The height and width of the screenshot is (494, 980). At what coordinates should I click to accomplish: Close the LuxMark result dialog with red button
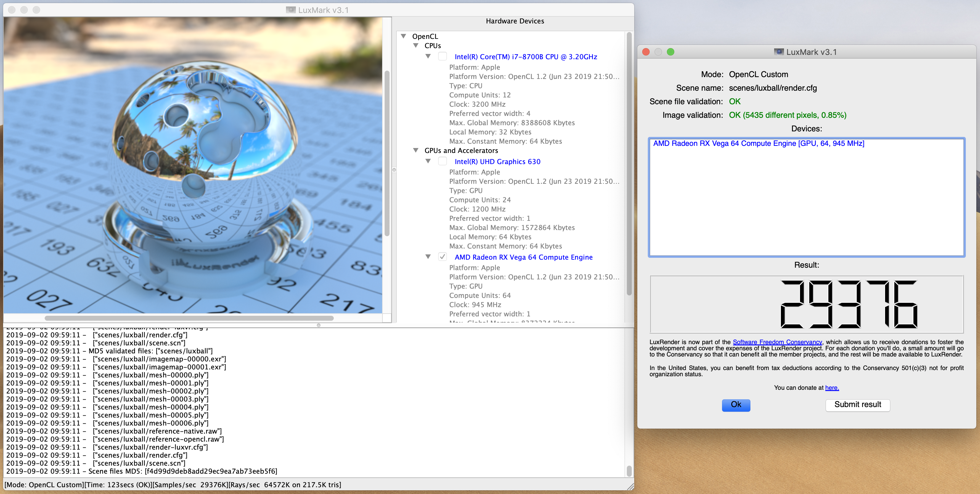coord(646,52)
